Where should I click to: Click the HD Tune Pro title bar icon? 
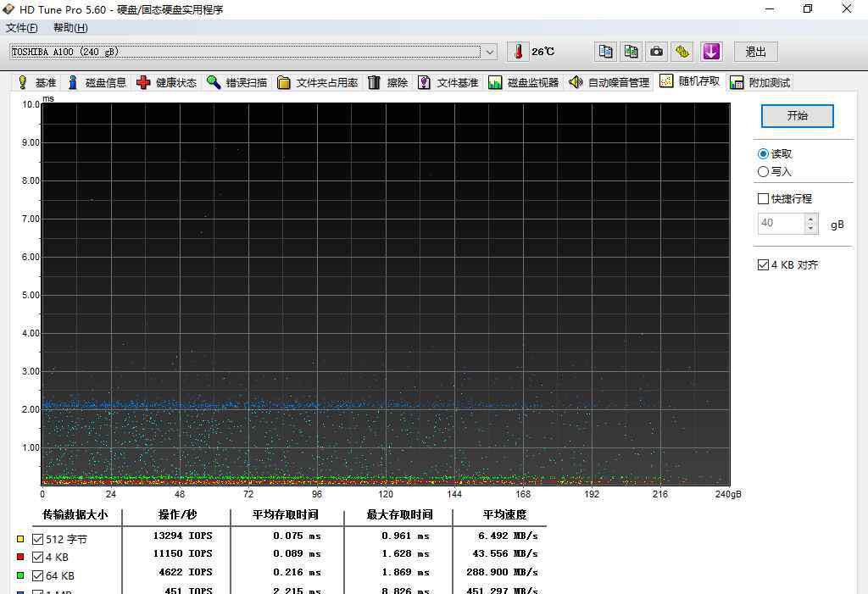point(8,8)
